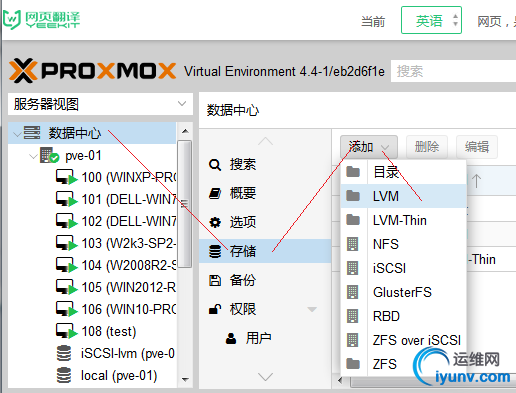Open the 权限 permissions menu item
516x393 pixels.
pos(265,309)
